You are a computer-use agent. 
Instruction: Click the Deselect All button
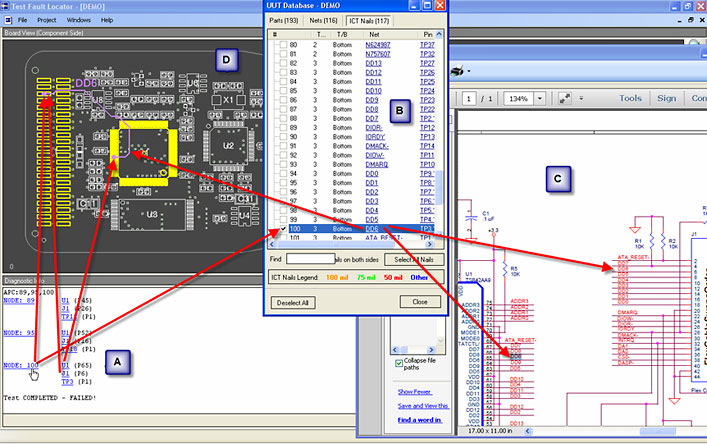tap(293, 303)
